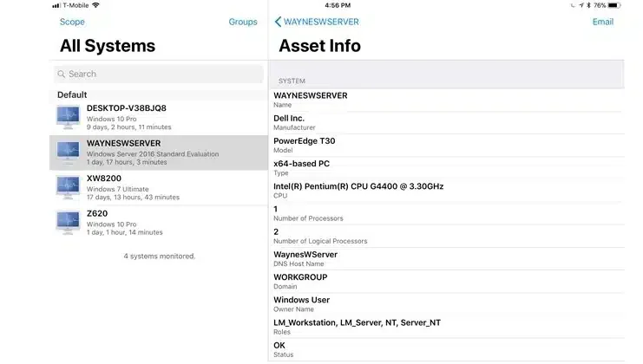
Task: Click the DESKTOP-V38BJQ8 monitor icon
Action: pos(68,118)
